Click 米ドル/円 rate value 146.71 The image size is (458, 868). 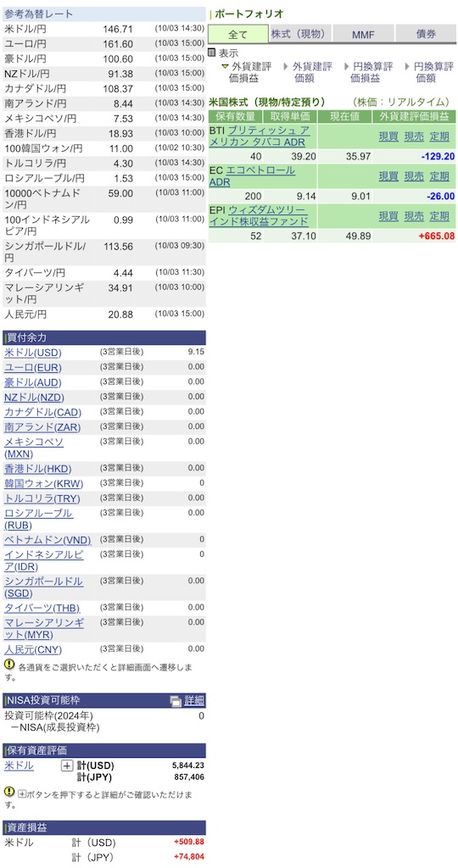117,29
